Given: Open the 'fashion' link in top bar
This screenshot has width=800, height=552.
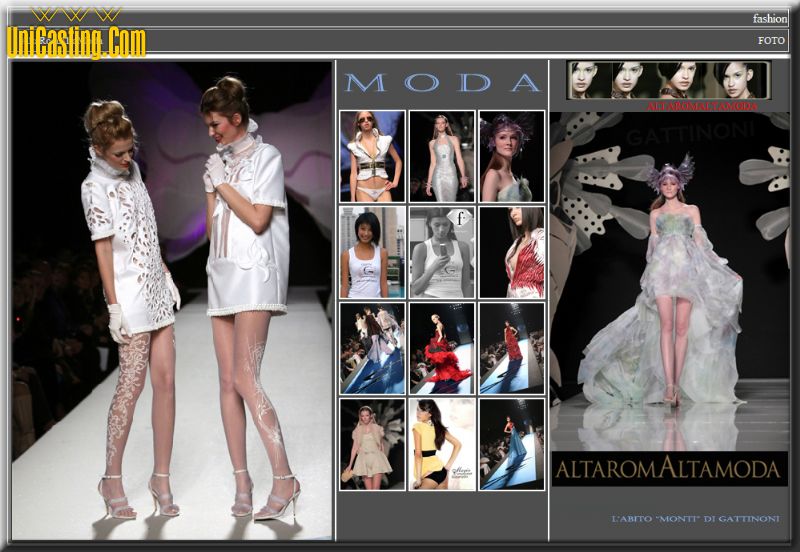Looking at the screenshot, I should pyautogui.click(x=769, y=18).
